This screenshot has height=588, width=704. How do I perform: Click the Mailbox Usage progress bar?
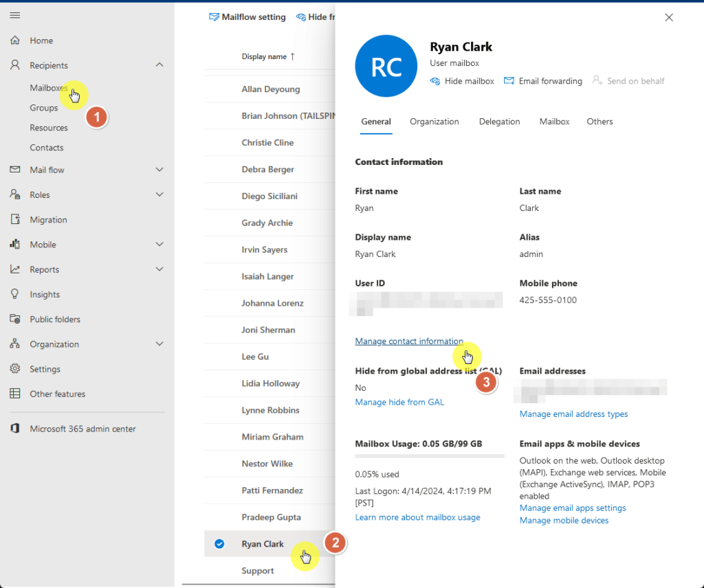pos(430,456)
